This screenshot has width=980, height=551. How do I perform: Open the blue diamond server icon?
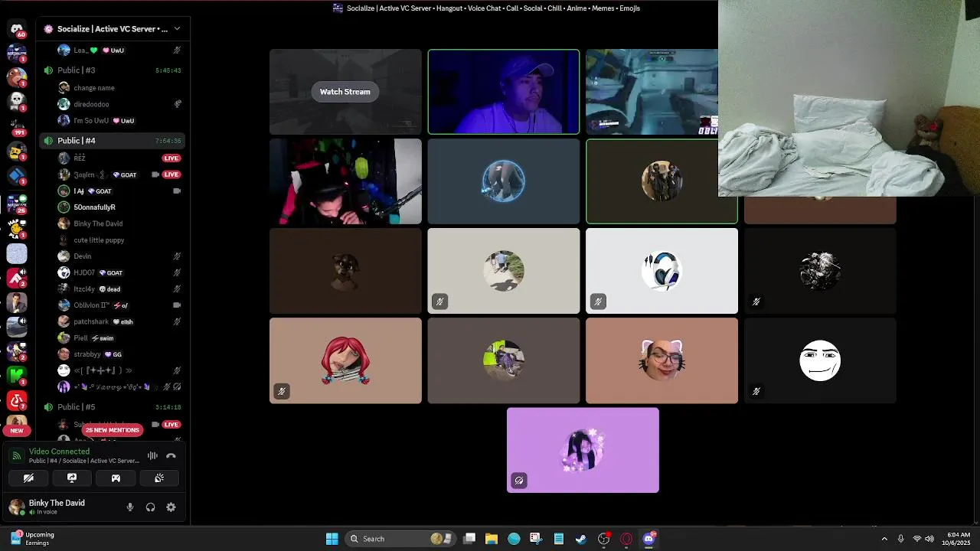point(17,176)
